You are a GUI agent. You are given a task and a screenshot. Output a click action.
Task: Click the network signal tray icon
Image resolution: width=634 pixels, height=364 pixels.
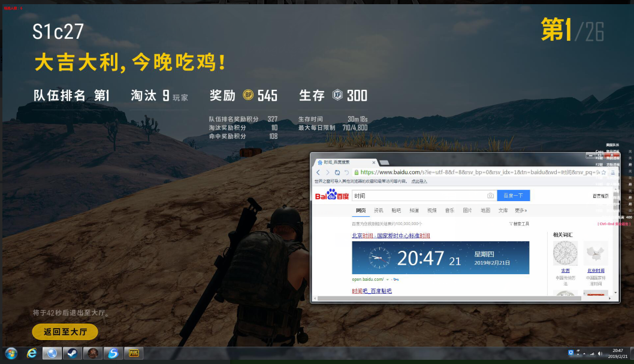pos(593,353)
